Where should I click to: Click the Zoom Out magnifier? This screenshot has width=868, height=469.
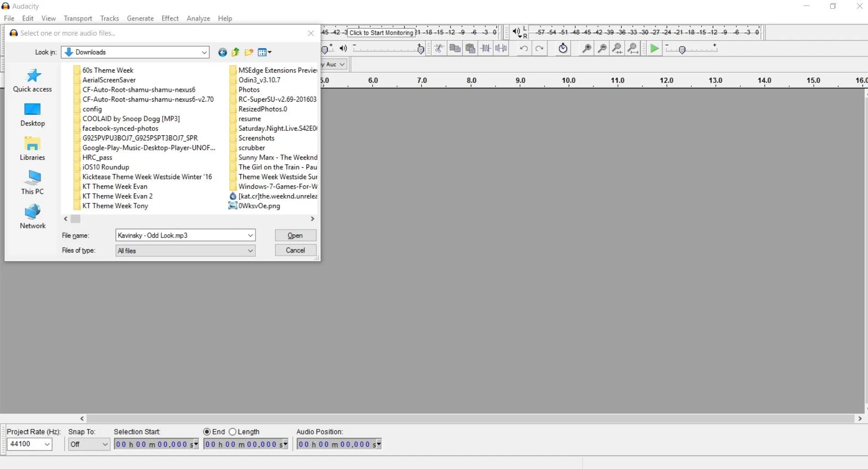point(602,48)
